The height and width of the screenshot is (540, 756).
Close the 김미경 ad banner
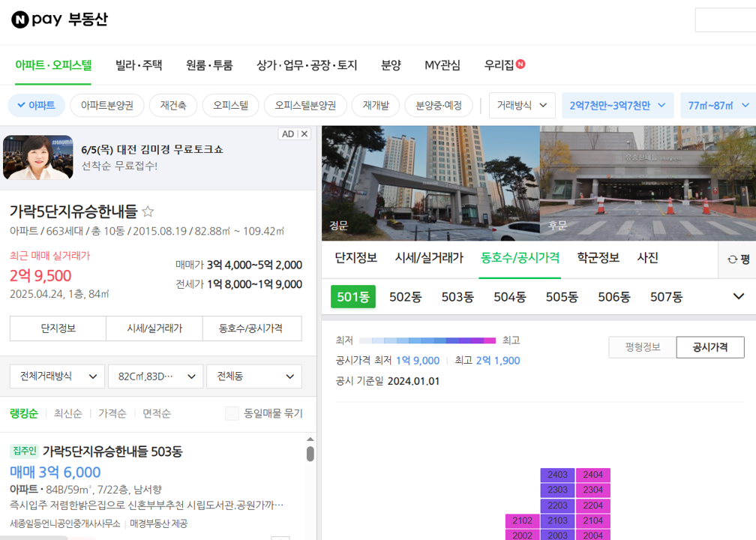click(x=305, y=133)
